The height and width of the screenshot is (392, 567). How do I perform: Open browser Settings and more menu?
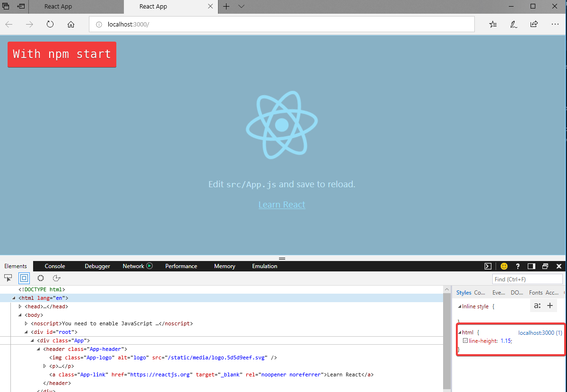pos(555,24)
